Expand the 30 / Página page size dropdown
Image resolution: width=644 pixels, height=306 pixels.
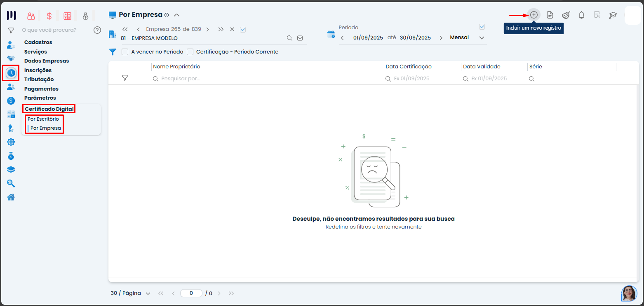(x=130, y=293)
